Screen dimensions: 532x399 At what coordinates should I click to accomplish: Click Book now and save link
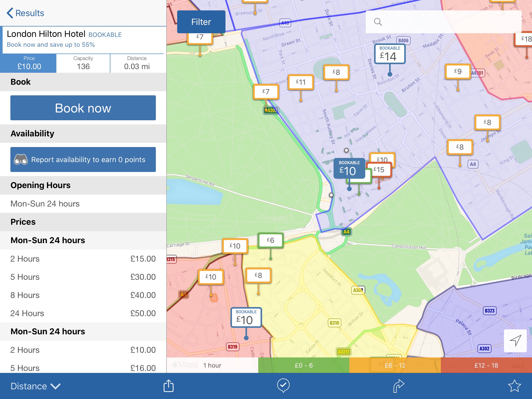tap(51, 45)
